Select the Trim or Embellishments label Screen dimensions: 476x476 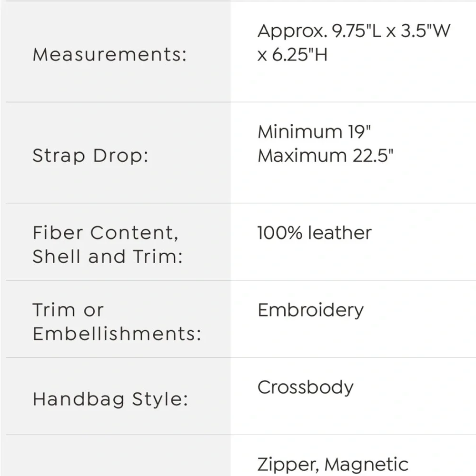(x=117, y=322)
